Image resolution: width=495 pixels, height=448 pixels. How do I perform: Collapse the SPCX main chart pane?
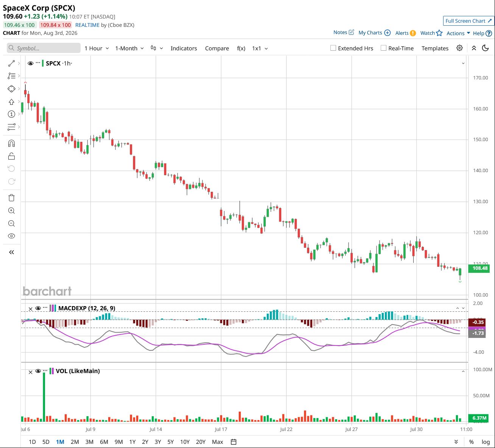coord(463,64)
